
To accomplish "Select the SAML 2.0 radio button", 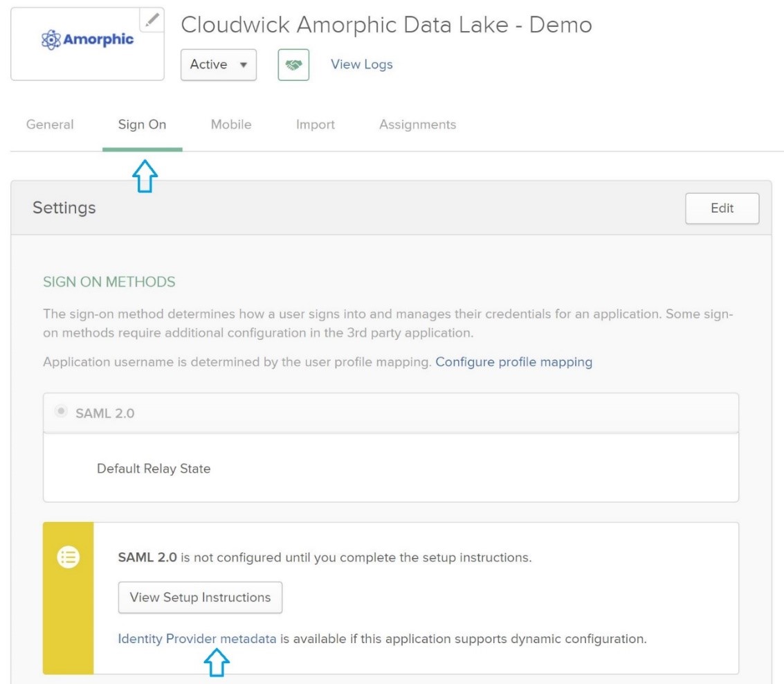I will coord(62,412).
